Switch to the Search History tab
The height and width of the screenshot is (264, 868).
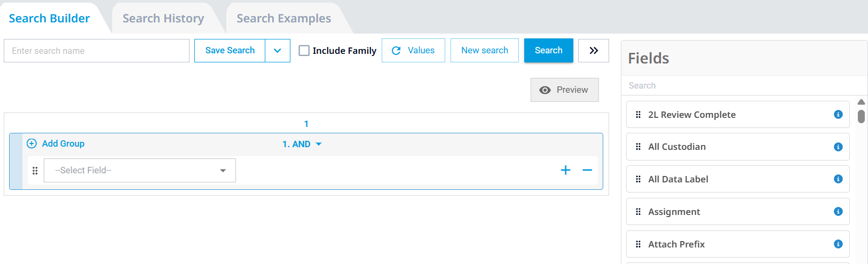pos(163,19)
